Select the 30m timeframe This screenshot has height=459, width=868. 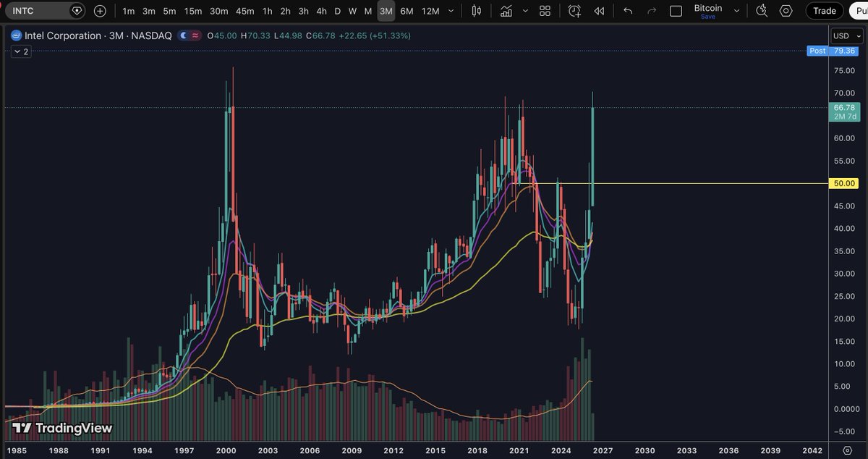pos(219,11)
